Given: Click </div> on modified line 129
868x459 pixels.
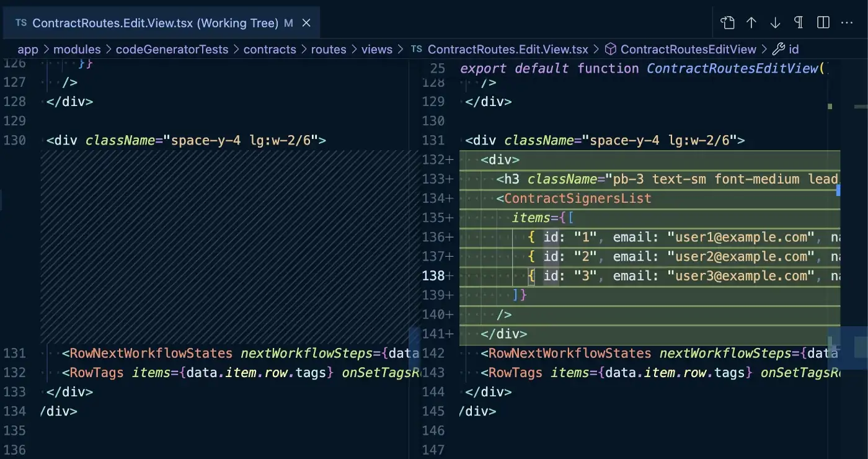Looking at the screenshot, I should pos(489,101).
